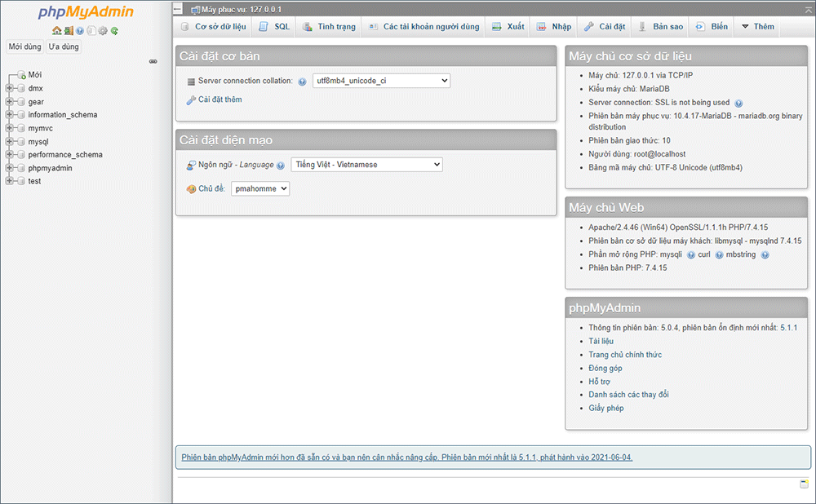This screenshot has width=816, height=504.
Task: Click the help icon after SSL is not being used
Action: coord(738,103)
